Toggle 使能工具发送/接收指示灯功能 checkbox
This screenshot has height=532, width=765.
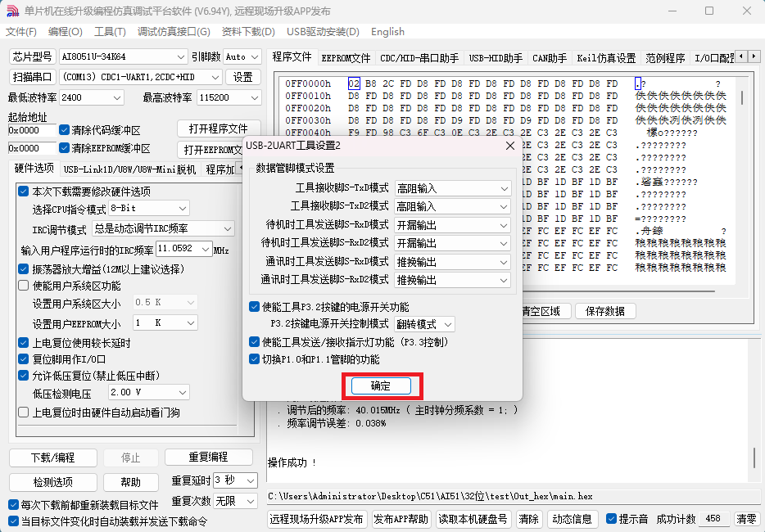tap(254, 342)
